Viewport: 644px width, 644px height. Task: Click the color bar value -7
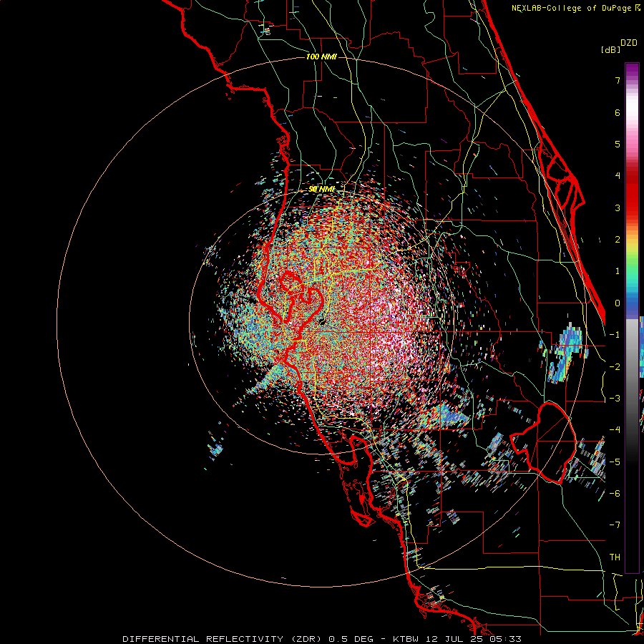[x=615, y=525]
